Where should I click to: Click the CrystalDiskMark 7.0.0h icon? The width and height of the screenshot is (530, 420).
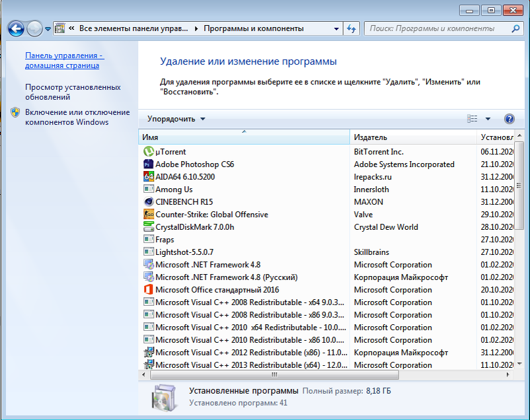pyautogui.click(x=149, y=227)
